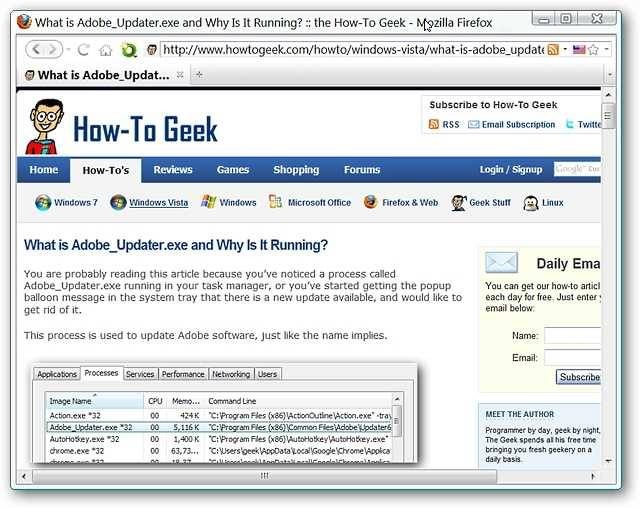Click into the URL address field

353,50
